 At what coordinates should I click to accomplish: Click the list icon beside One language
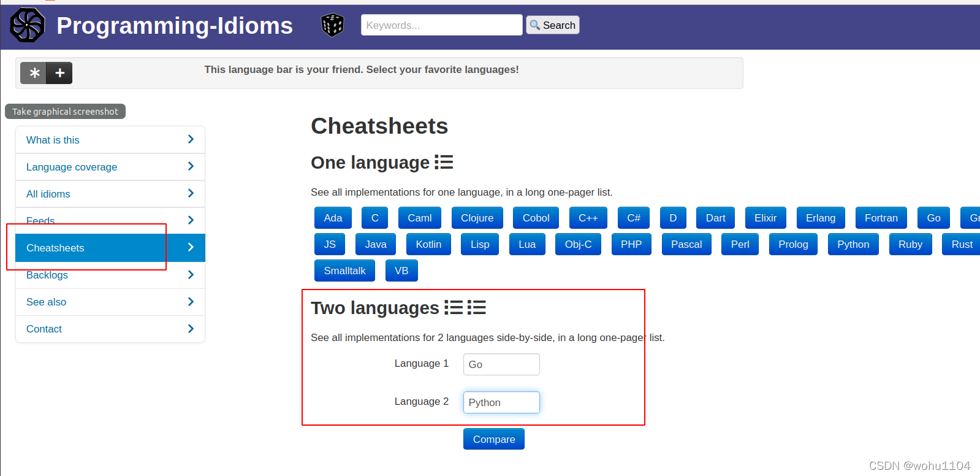444,162
